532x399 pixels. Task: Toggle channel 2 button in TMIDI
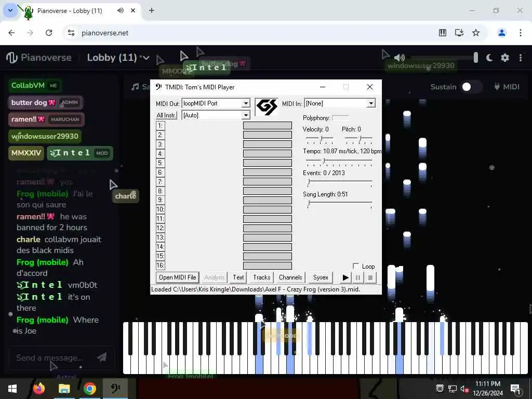click(x=160, y=135)
